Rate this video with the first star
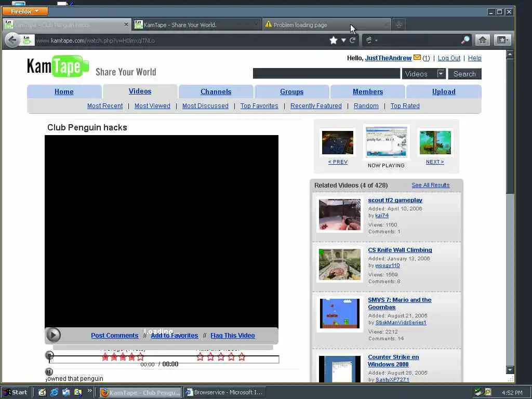 [x=200, y=356]
